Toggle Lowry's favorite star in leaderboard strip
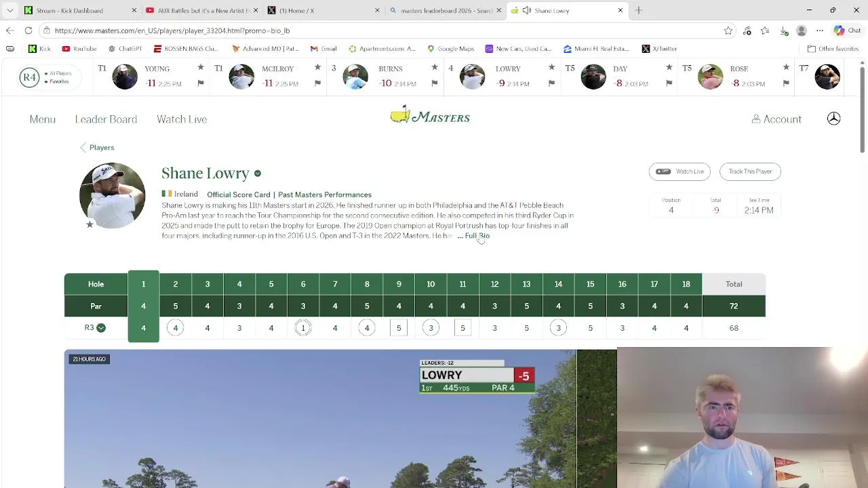 tap(551, 67)
